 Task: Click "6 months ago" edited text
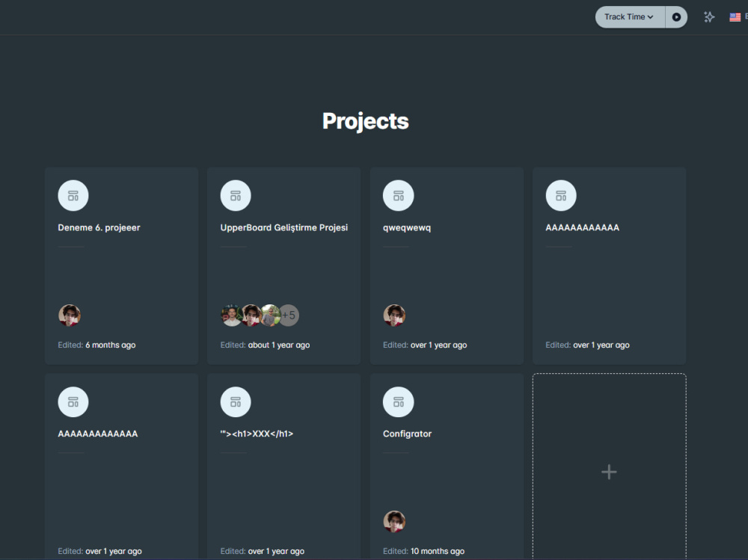tap(110, 345)
